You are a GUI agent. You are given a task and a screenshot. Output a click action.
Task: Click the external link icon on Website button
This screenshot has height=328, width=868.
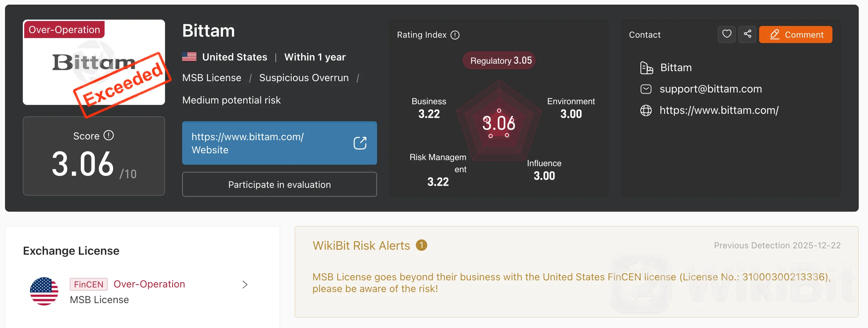click(x=360, y=143)
